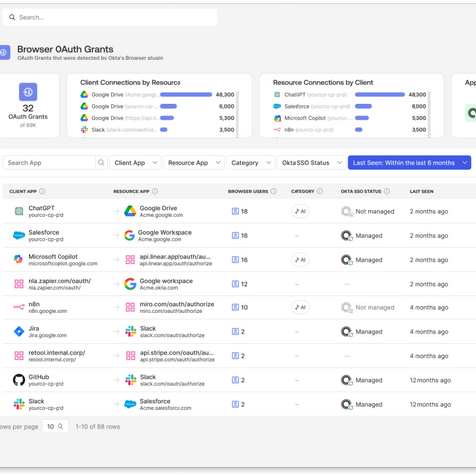Click 'Not managed' status in n8n row
Viewport: 476px width, 476px height.
point(375,307)
